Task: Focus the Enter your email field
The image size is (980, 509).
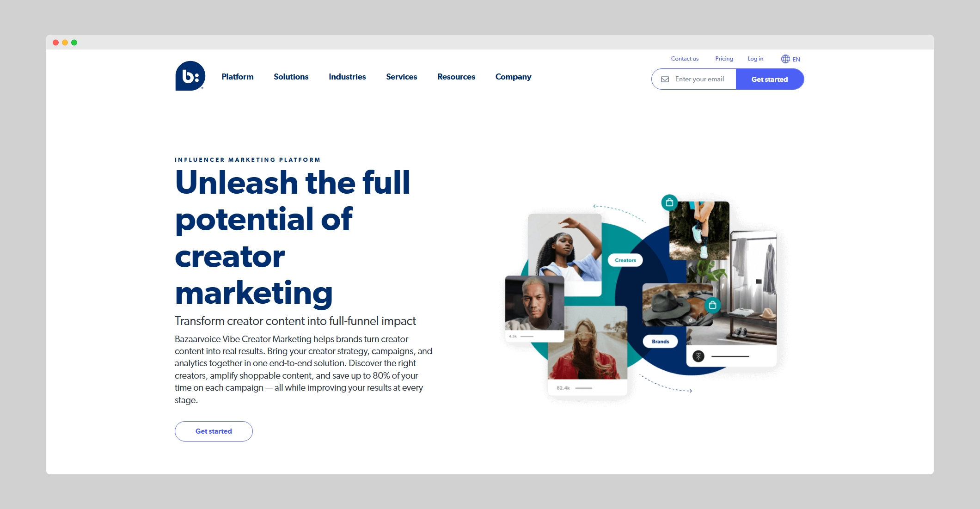Action: click(x=700, y=80)
